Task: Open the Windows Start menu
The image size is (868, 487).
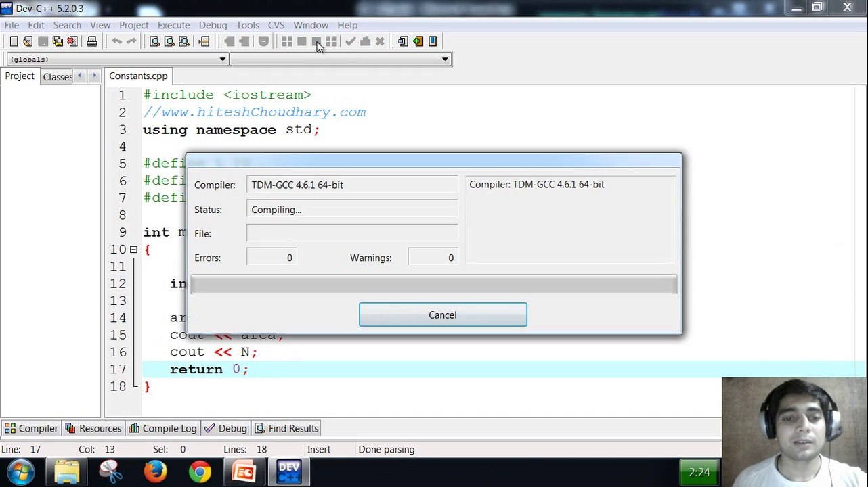Action: [21, 471]
